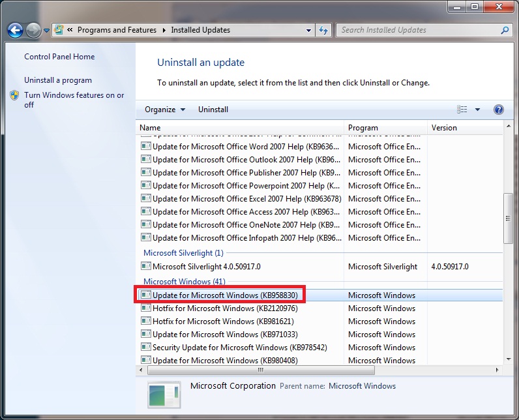Viewport: 519px width, 420px height.
Task: Click the icon of the Access 2007 Help row
Action: click(145, 211)
